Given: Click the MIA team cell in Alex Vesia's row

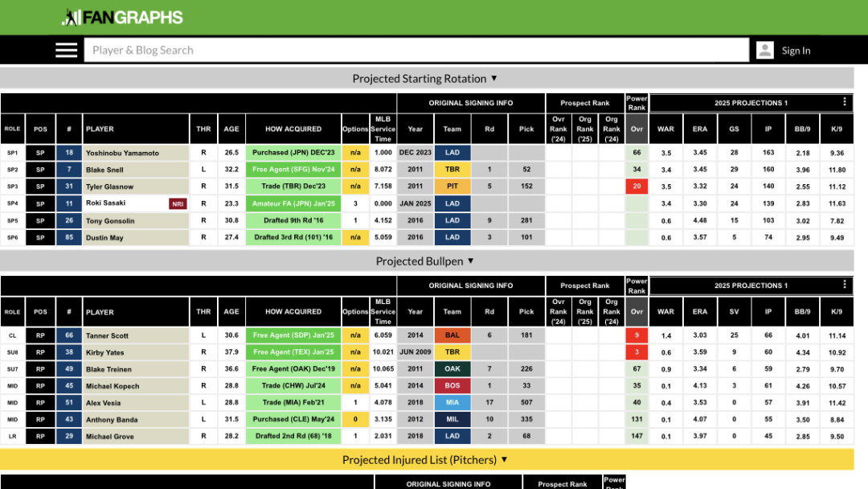Looking at the screenshot, I should [452, 403].
